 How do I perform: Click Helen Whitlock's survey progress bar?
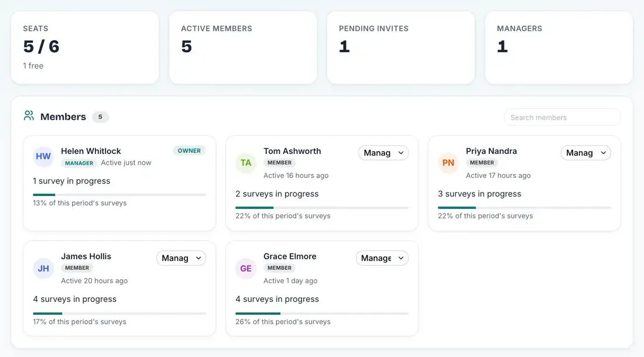[119, 195]
